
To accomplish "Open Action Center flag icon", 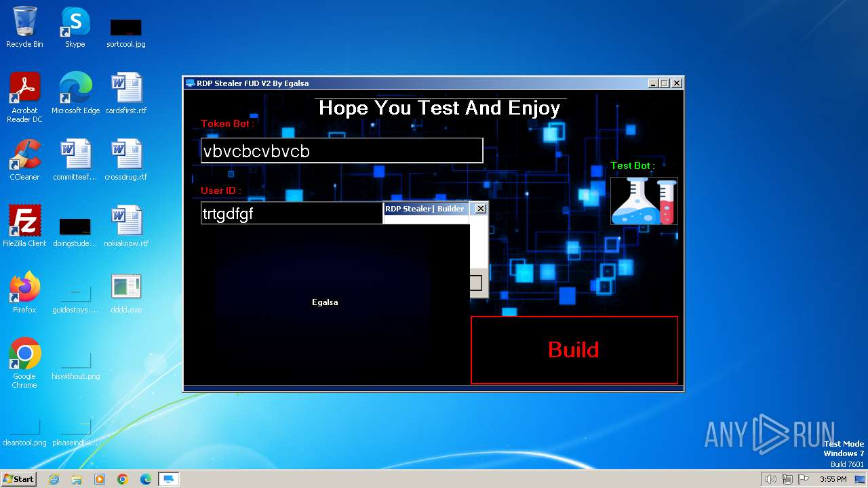I will coord(804,479).
